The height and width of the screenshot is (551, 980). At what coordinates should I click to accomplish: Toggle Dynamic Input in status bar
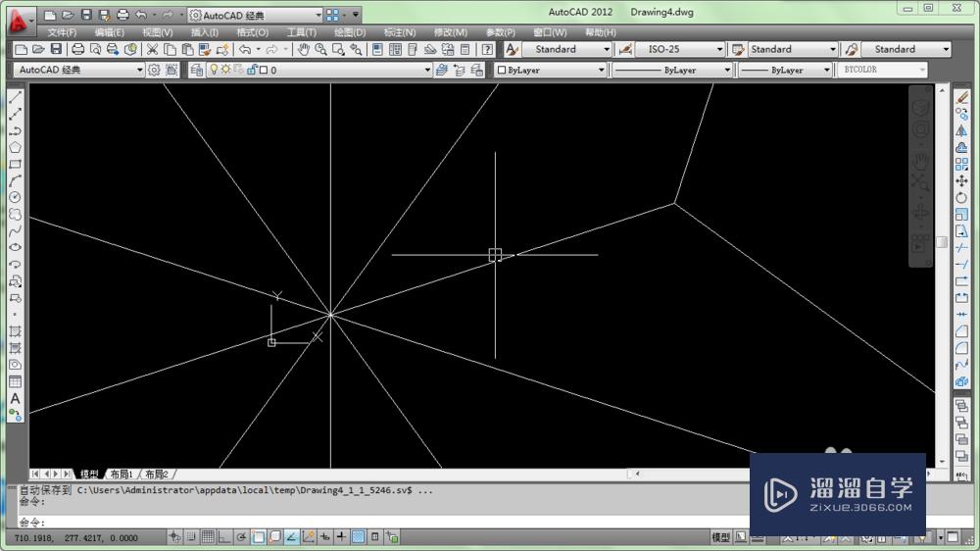point(325,536)
